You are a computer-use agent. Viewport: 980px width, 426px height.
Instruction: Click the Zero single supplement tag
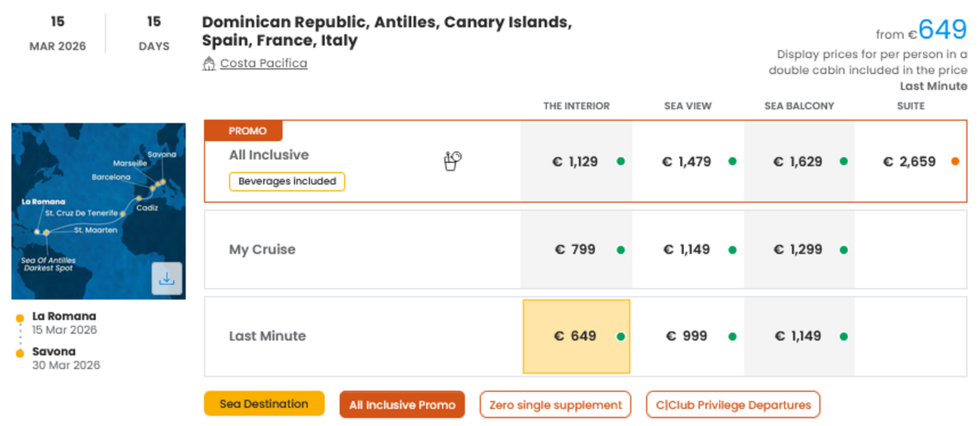(x=555, y=405)
